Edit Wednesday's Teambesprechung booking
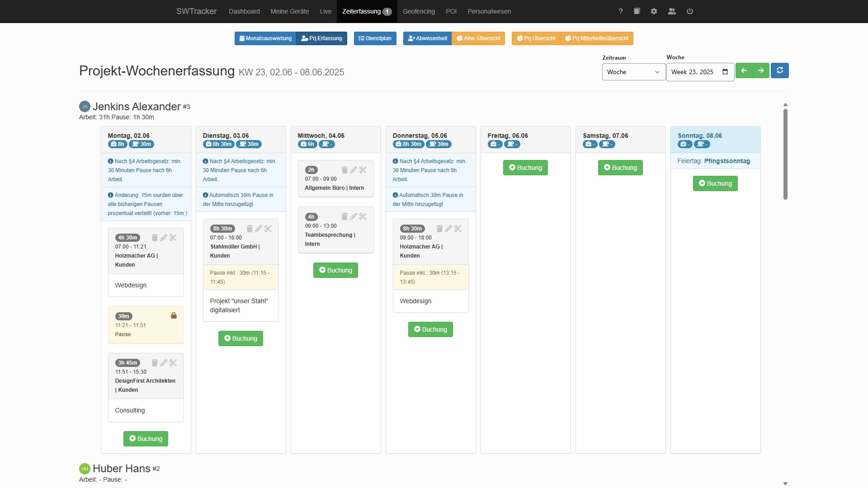 click(x=354, y=216)
